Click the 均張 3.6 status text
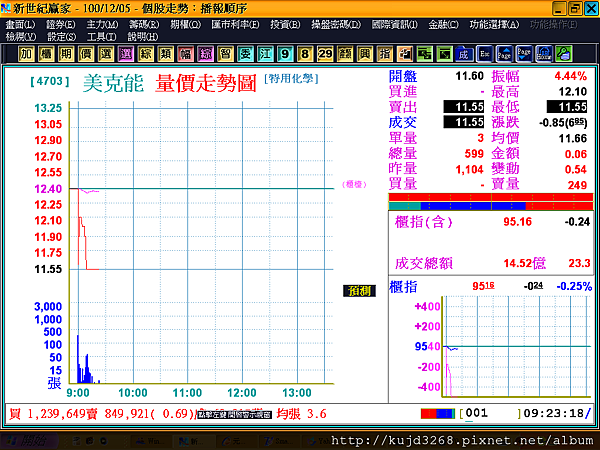Image resolution: width=600 pixels, height=450 pixels. 302,414
